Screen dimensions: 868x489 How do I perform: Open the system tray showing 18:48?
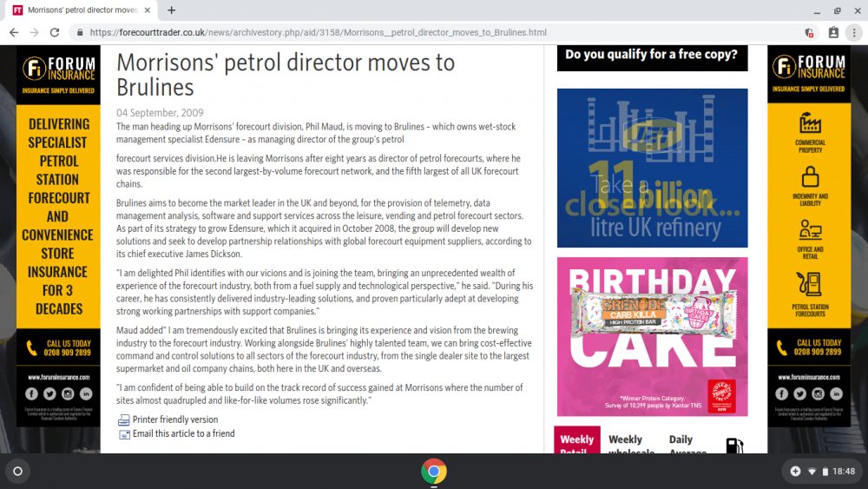click(821, 472)
